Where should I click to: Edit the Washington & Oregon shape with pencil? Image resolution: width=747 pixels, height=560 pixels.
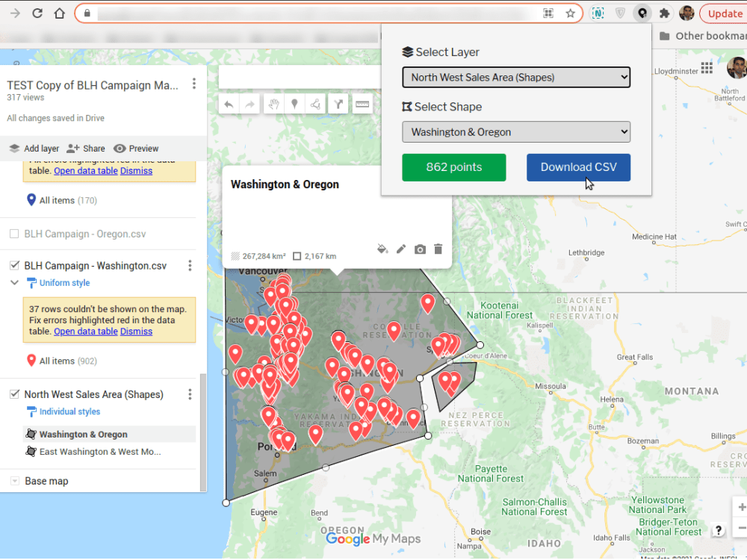pos(401,249)
